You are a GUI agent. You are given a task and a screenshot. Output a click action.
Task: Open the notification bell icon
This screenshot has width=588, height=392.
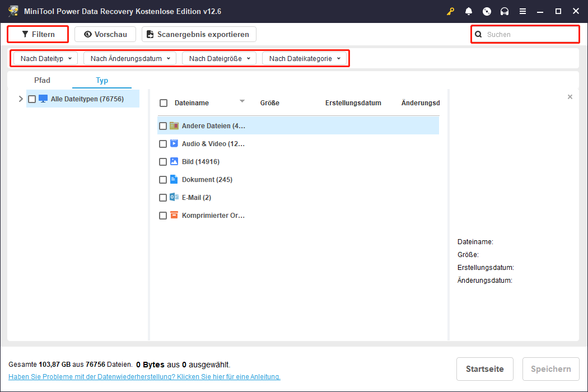coord(468,11)
